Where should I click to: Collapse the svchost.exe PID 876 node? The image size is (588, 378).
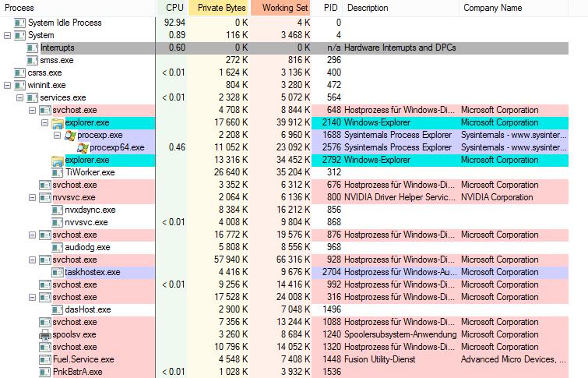click(32, 235)
